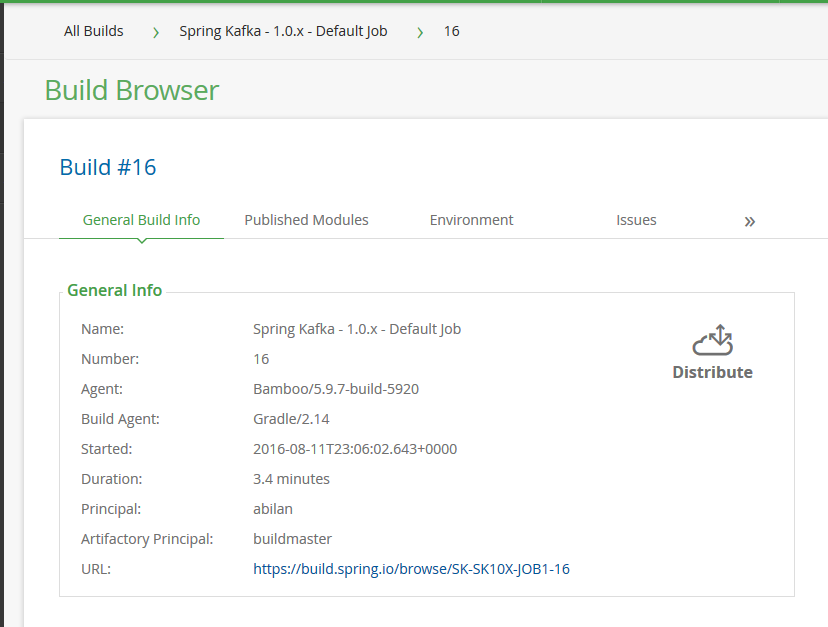Click the Distribute cloud icon

(712, 340)
